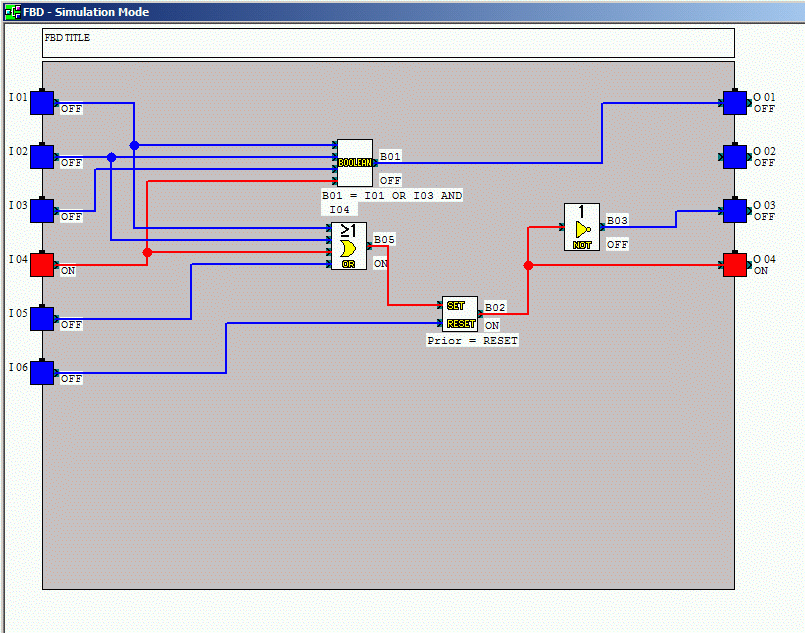The width and height of the screenshot is (805, 633).
Task: Switch off the red I04 input
Action: point(42,264)
